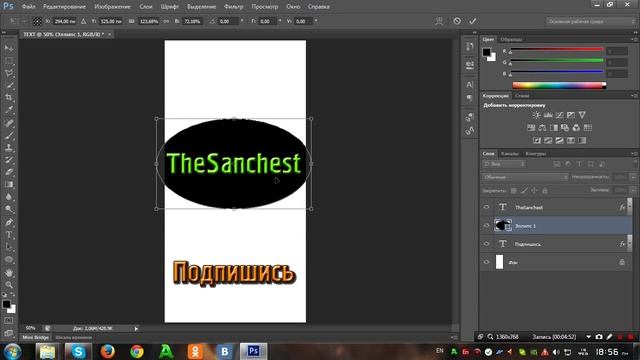Screen dimensions: 640x360
Task: Switch to the Образцы swatches tab
Action: pos(511,39)
